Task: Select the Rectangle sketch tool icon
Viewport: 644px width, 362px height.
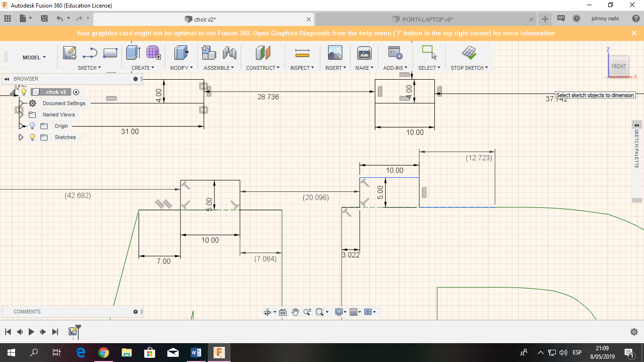Action: pos(110,53)
